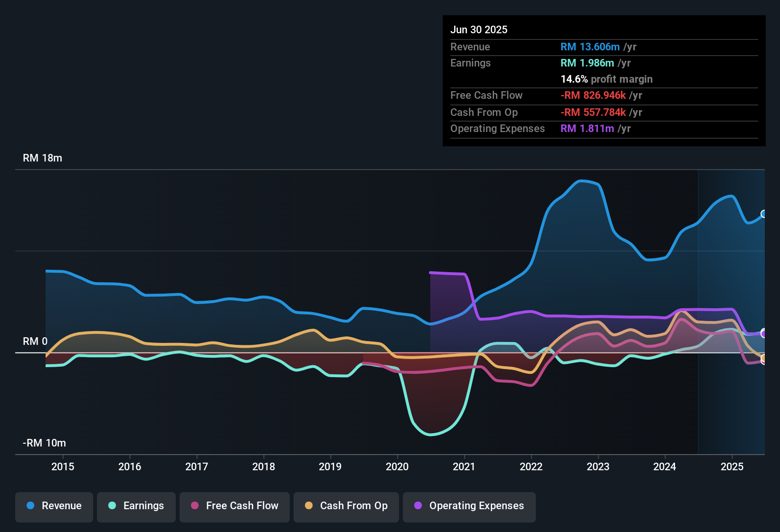Click the pink Free Cash Flow dot
This screenshot has height=532, width=780.
(x=195, y=505)
